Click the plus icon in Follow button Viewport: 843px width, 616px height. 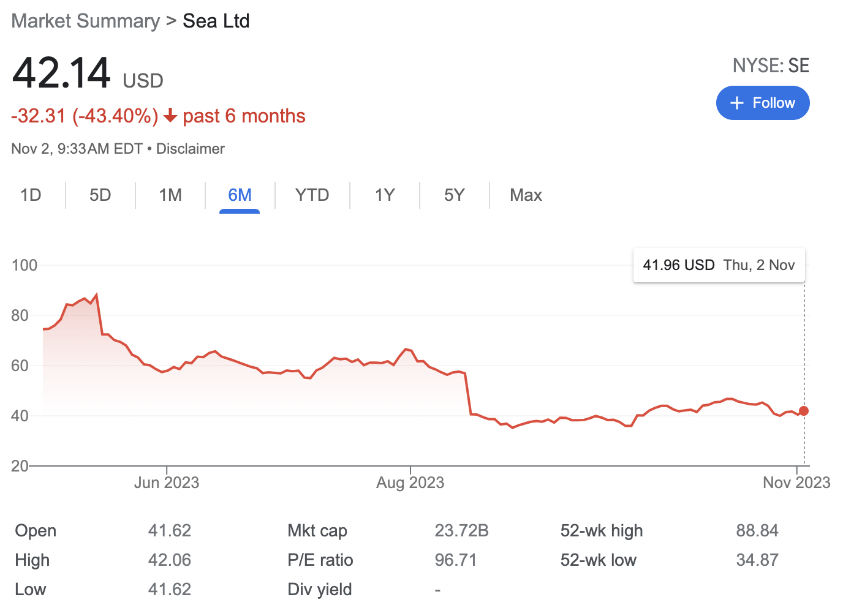pyautogui.click(x=737, y=103)
